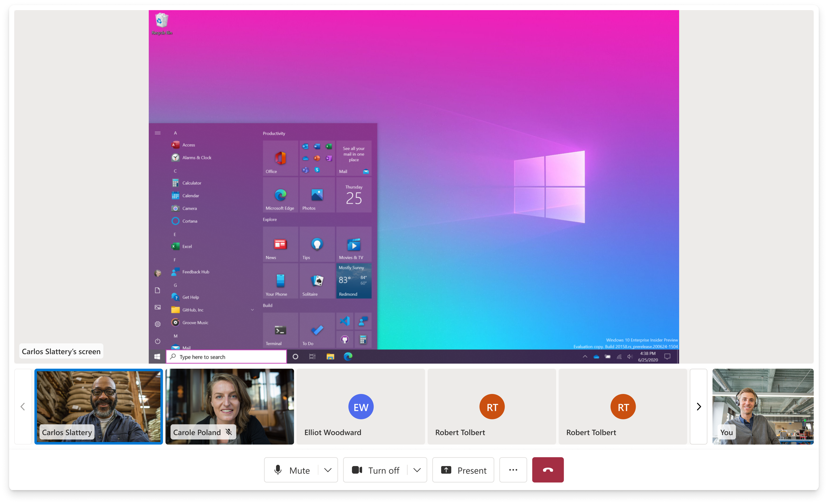Click the Task View icon on the taskbar
Screen dimensions: 828x504
coord(312,356)
